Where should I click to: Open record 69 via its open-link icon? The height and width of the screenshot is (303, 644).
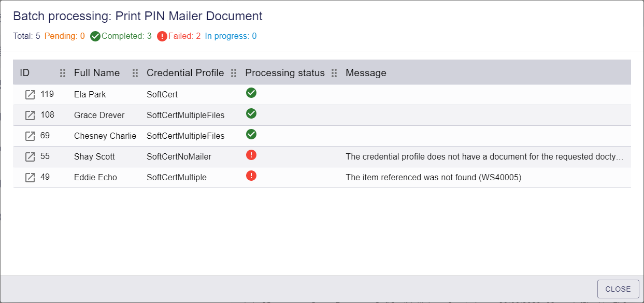(30, 136)
